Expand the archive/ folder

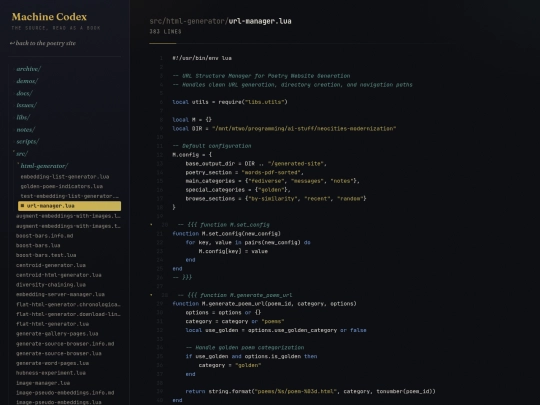pyautogui.click(x=29, y=69)
